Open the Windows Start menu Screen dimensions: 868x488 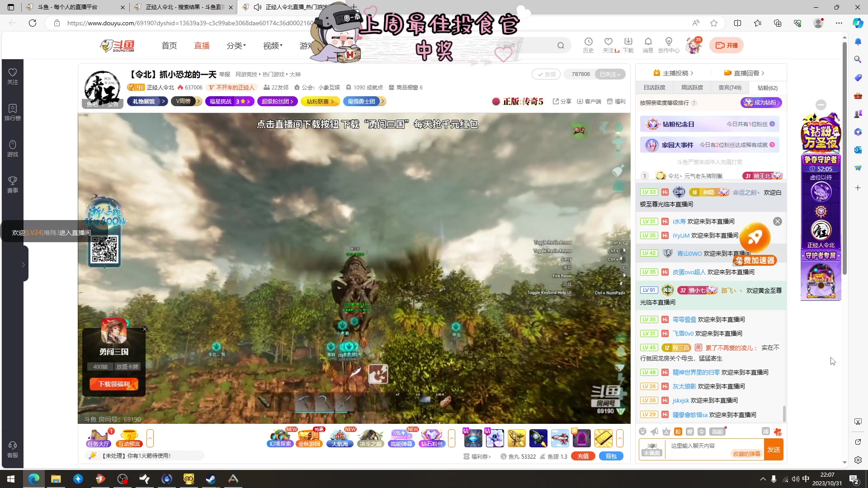tap(11, 479)
